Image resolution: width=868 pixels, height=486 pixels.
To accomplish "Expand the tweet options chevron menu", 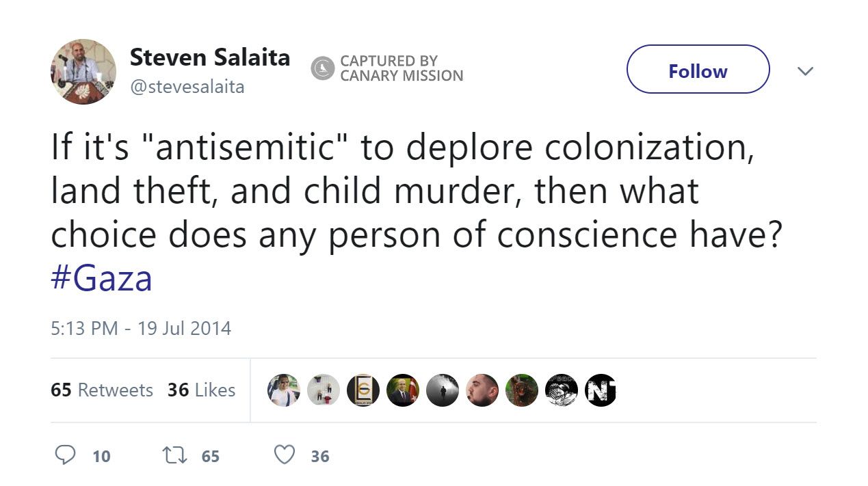I will (805, 70).
